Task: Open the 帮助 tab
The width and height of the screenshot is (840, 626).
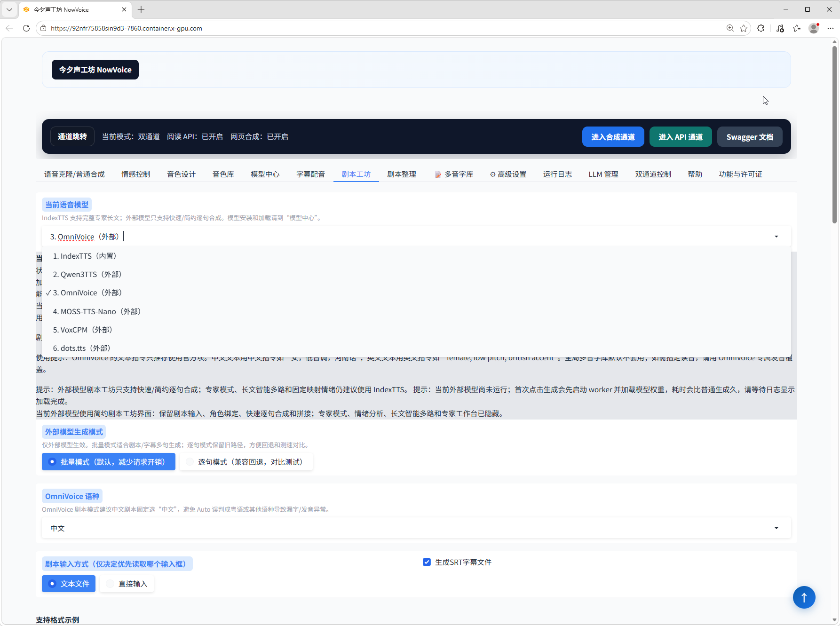Action: (x=695, y=174)
